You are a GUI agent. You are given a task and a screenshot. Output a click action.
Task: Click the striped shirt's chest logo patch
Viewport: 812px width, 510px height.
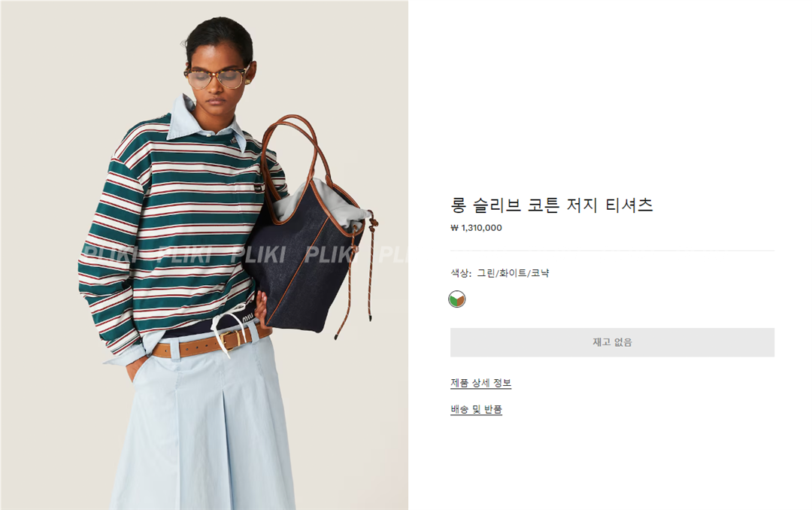[257, 188]
